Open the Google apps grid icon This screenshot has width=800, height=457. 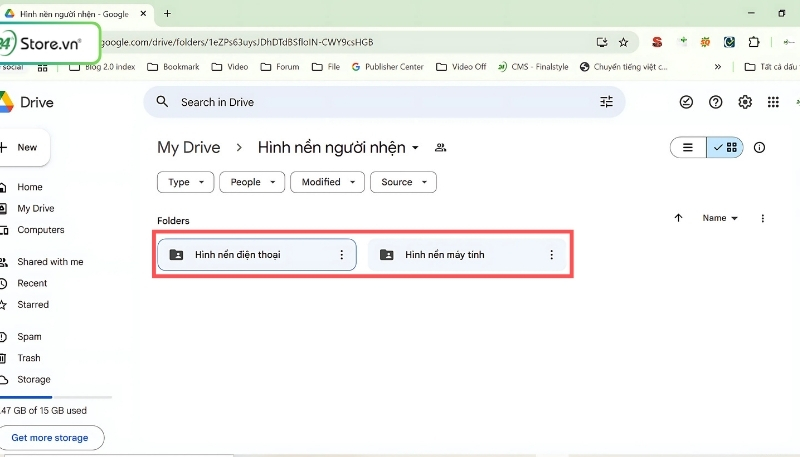click(772, 102)
